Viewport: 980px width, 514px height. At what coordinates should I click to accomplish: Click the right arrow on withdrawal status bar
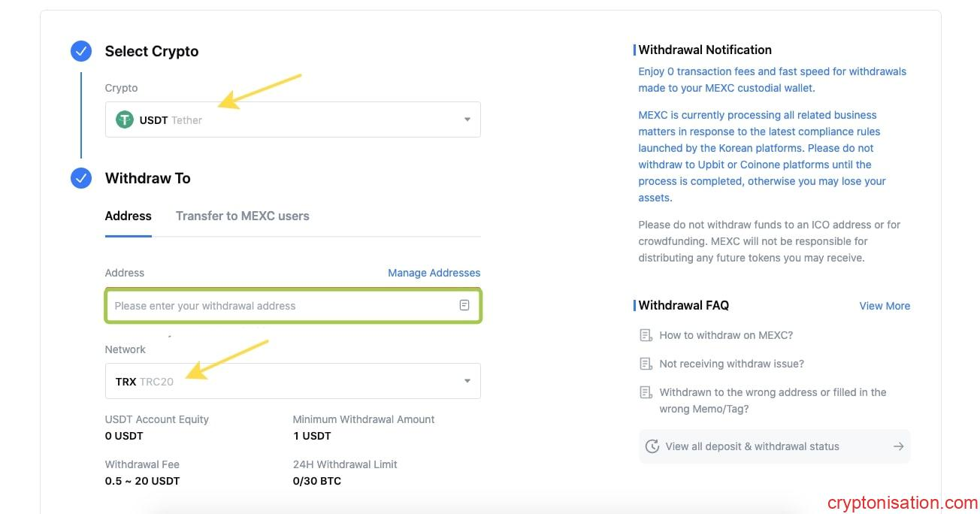point(898,446)
